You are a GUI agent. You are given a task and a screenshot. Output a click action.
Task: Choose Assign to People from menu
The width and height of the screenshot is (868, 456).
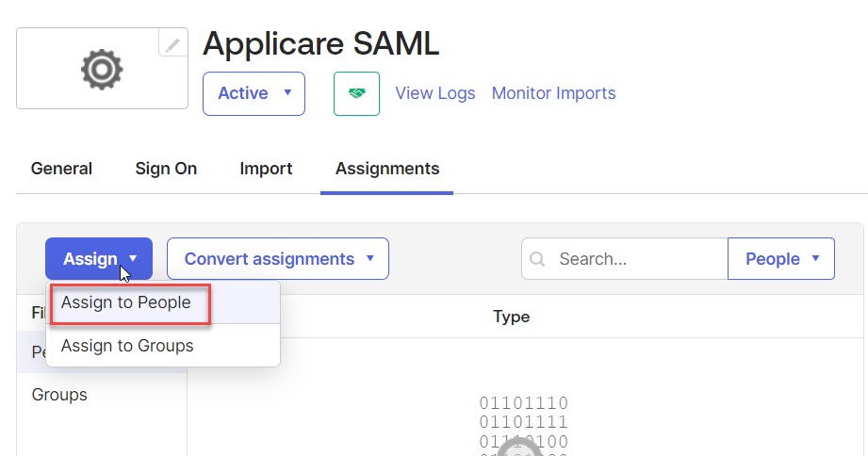126,302
